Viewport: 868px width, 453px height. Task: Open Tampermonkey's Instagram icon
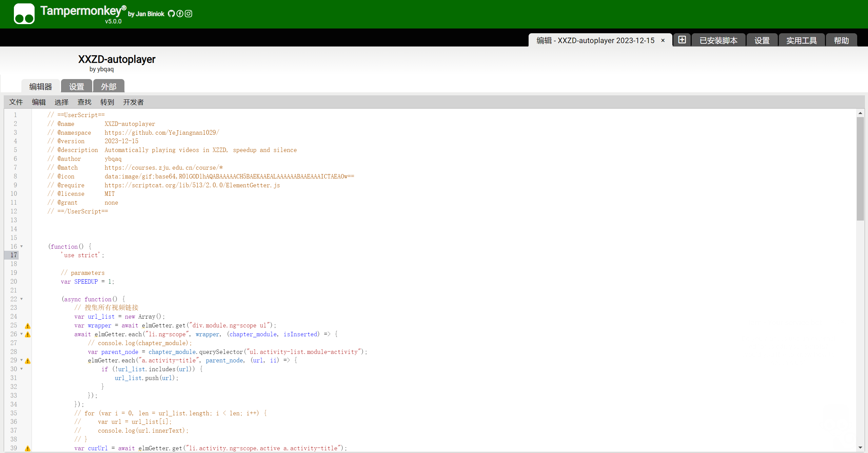click(189, 14)
